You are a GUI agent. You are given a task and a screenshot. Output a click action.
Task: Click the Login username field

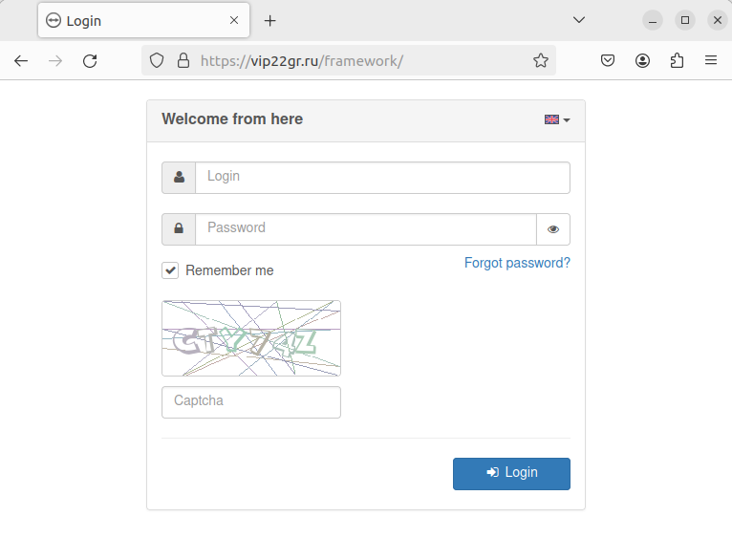[x=382, y=178]
